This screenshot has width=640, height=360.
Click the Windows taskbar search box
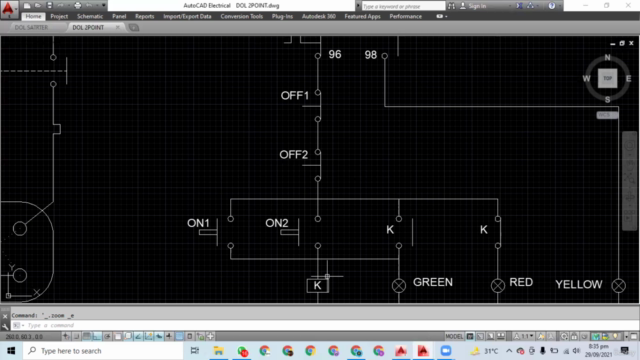tap(103, 351)
